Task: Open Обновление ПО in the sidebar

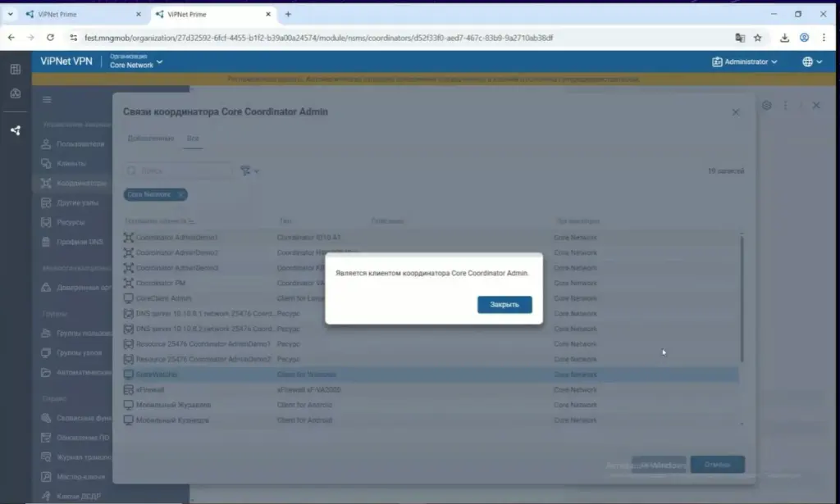Action: click(x=75, y=438)
